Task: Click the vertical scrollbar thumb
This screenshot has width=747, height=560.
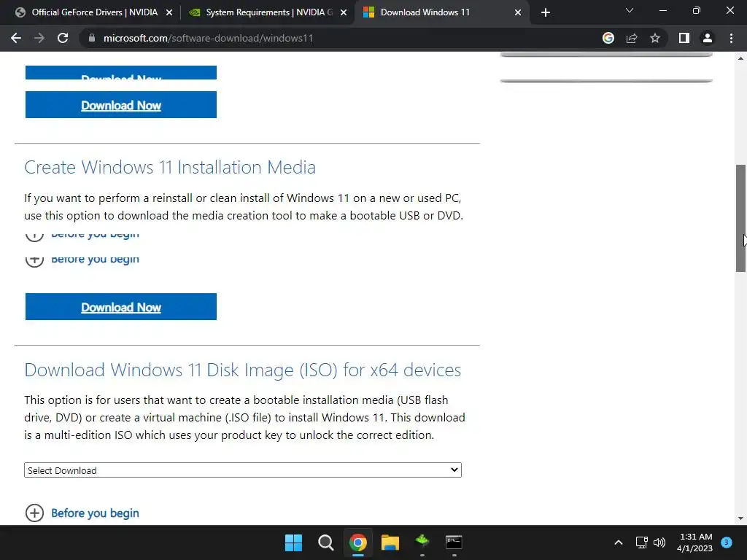Action: [x=740, y=218]
